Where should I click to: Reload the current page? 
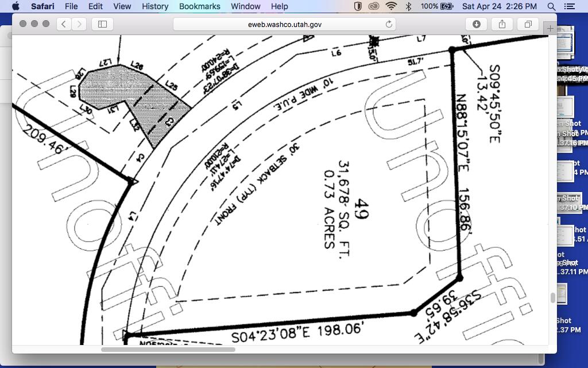pyautogui.click(x=389, y=24)
